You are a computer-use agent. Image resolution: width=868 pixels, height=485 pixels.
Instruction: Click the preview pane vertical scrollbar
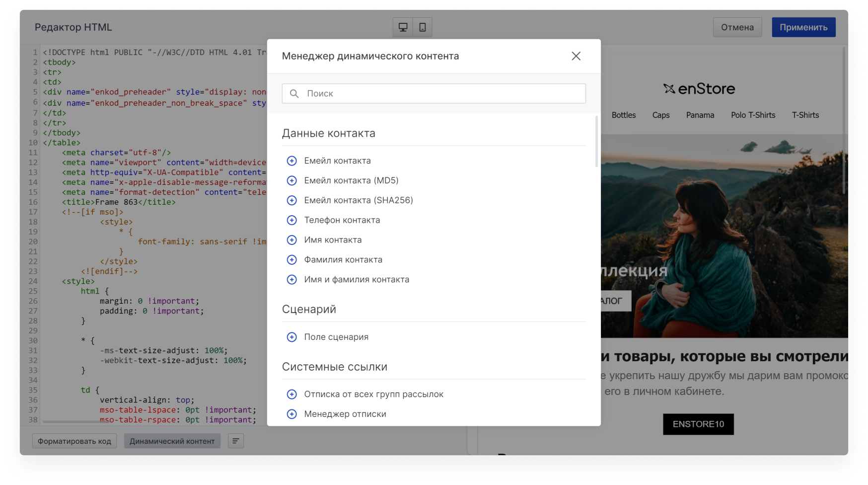[844, 121]
